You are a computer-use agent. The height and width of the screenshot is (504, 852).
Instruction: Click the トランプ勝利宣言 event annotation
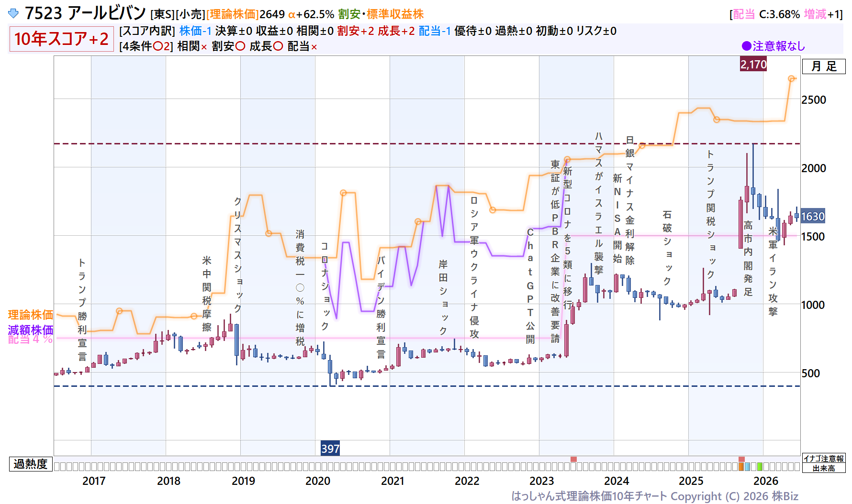click(x=82, y=310)
